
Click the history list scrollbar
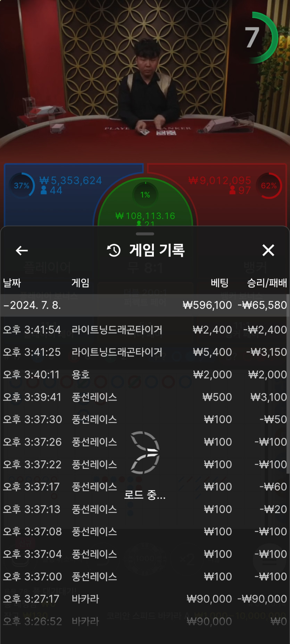tap(288, 383)
